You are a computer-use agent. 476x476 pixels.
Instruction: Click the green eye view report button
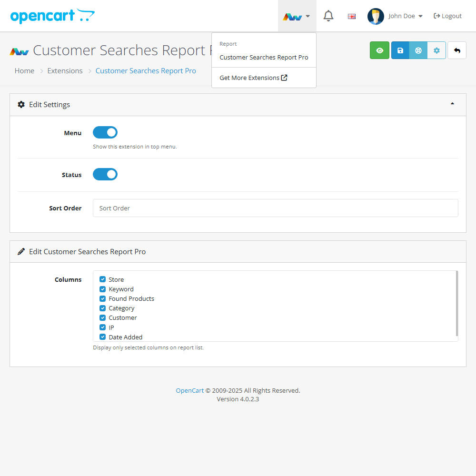click(x=379, y=50)
